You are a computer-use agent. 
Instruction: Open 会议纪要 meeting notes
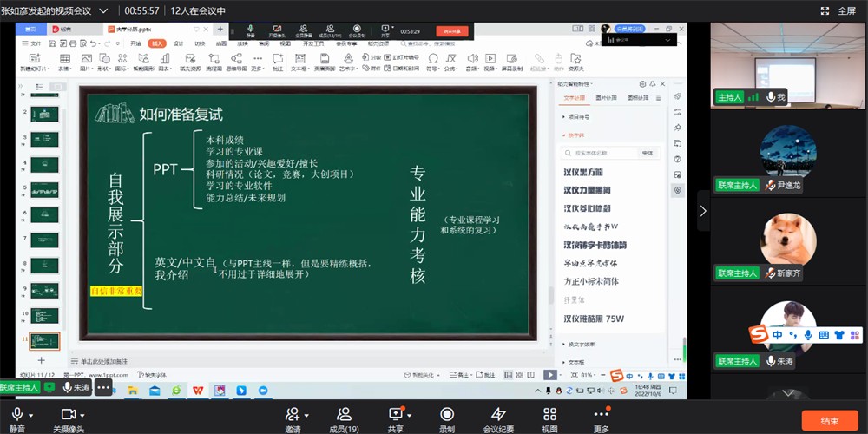pos(498,415)
